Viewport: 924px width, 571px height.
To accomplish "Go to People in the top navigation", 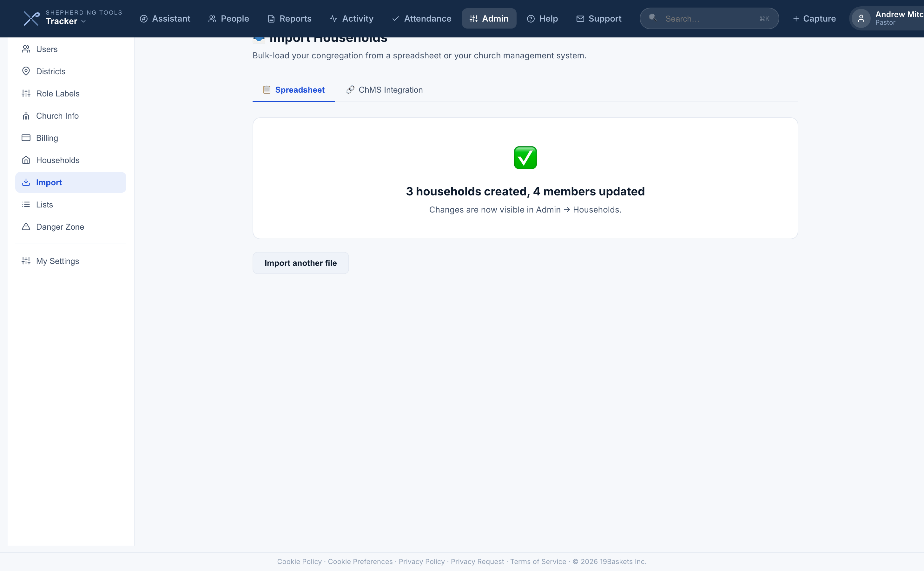I will 228,18.
